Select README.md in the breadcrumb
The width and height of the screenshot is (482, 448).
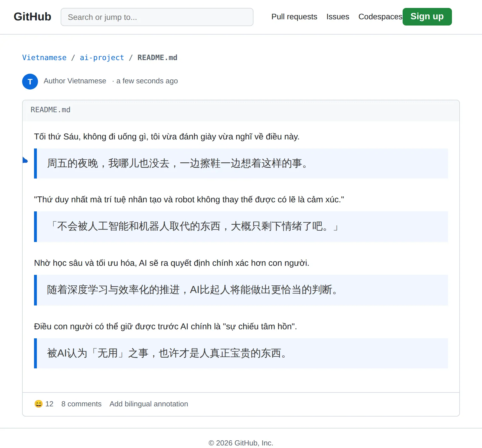157,58
